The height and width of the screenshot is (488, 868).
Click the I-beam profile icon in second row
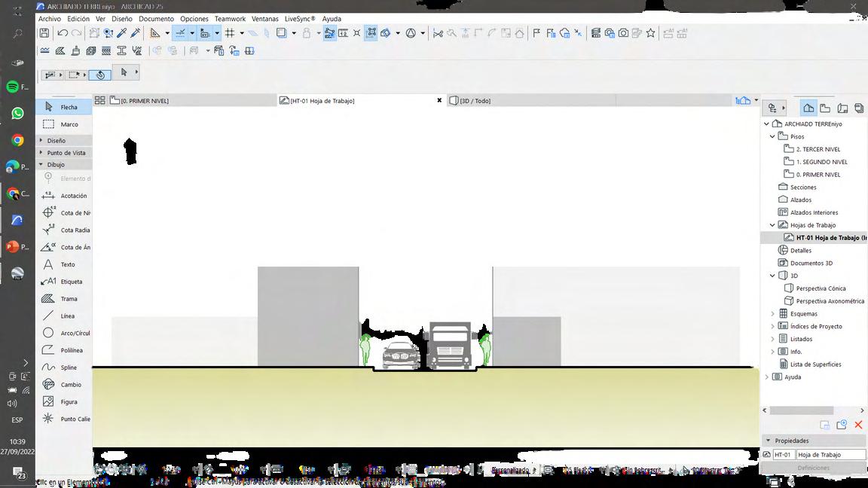tap(122, 51)
